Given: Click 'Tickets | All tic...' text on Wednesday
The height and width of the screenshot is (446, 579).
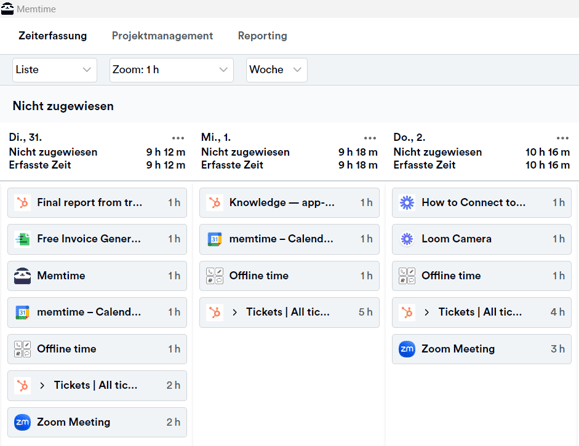Looking at the screenshot, I should coord(288,312).
